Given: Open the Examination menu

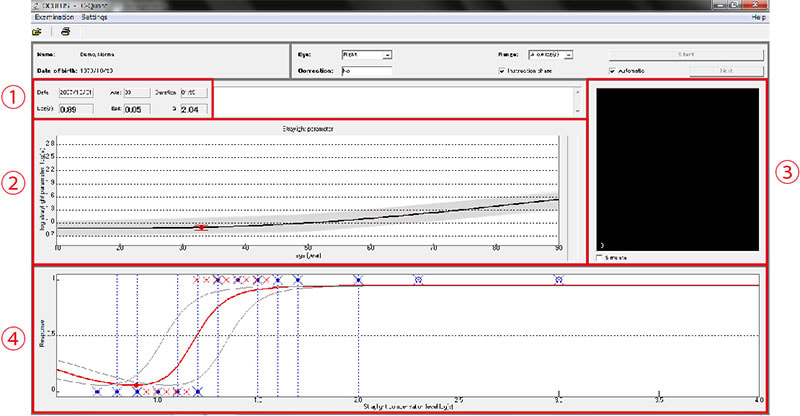Looking at the screenshot, I should point(54,17).
